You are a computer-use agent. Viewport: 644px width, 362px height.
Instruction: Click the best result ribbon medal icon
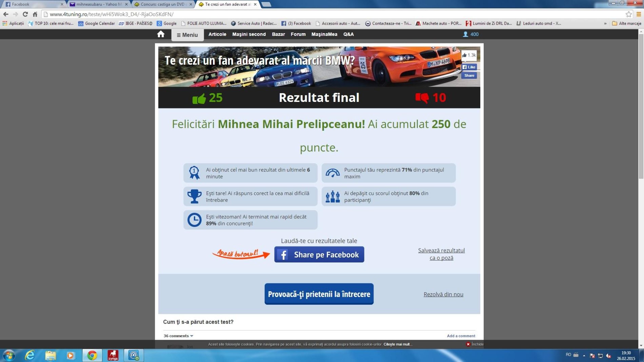194,173
